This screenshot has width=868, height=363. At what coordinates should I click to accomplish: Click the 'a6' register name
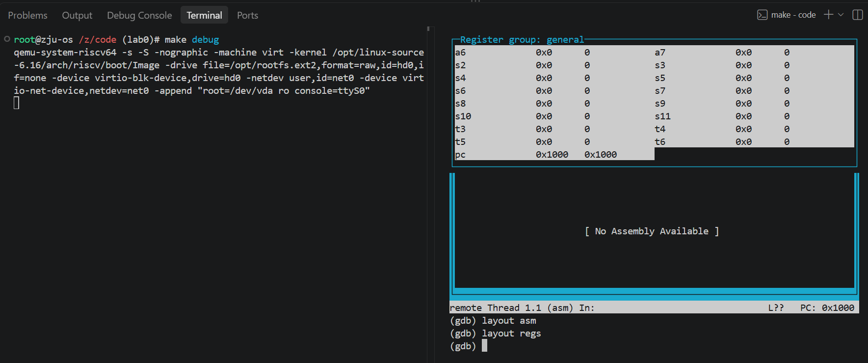pyautogui.click(x=460, y=53)
